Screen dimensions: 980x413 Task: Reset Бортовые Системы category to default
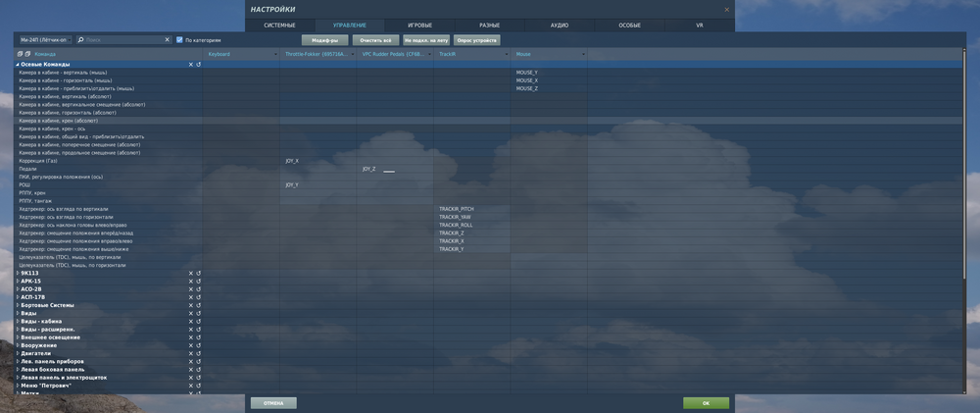(x=199, y=305)
